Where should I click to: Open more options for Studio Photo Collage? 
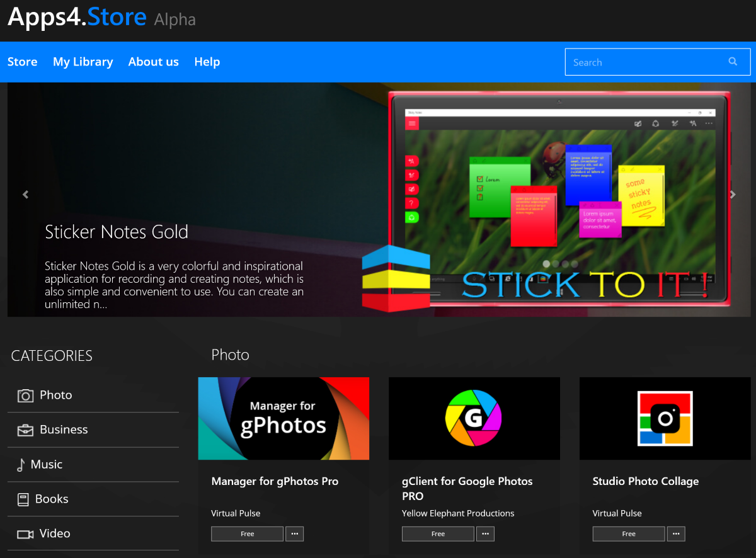pyautogui.click(x=676, y=534)
